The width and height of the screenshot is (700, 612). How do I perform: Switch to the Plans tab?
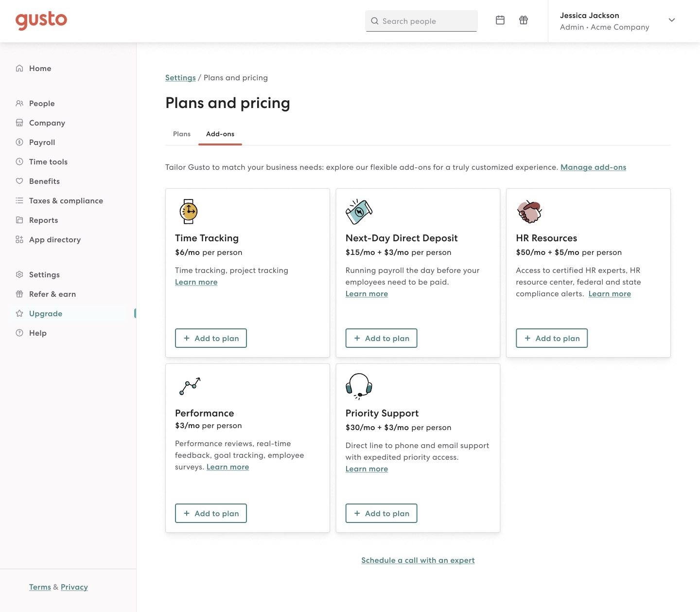[181, 134]
